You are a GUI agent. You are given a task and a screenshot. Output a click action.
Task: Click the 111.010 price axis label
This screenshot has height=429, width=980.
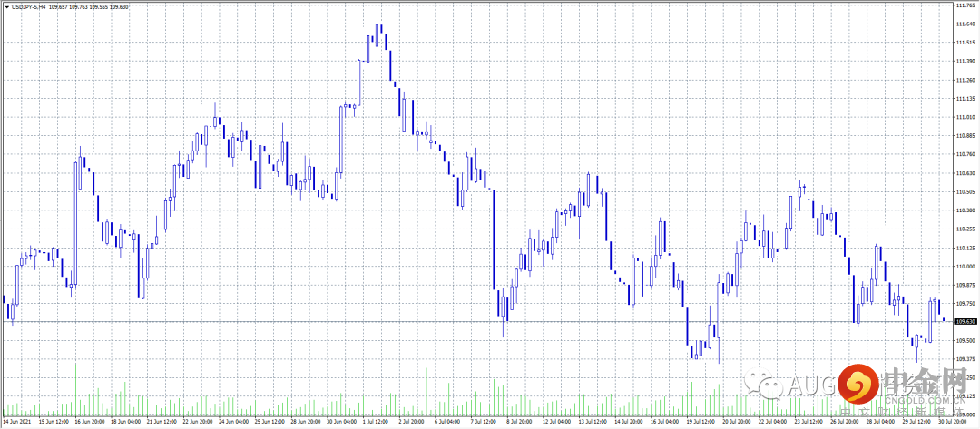pos(965,117)
